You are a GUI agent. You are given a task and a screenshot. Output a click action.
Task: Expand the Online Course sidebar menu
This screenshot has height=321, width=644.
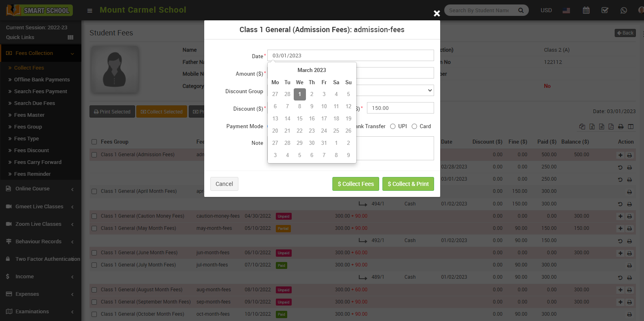[41, 189]
